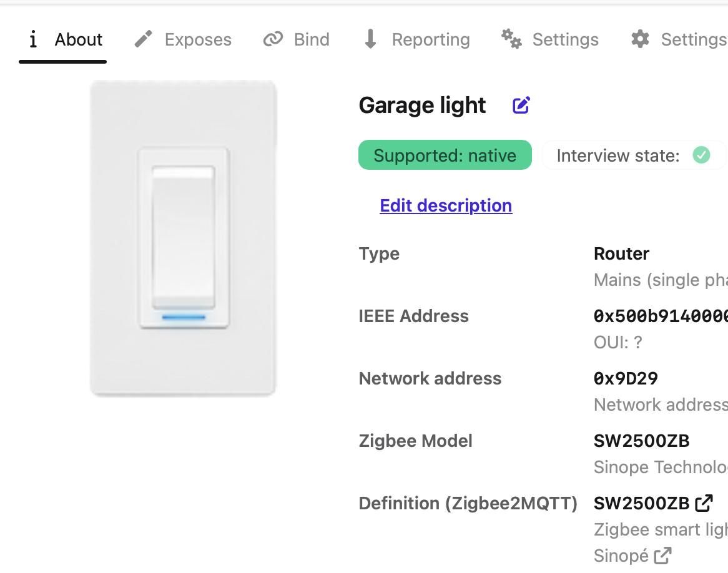The width and height of the screenshot is (728, 573).
Task: Select the SW2500ZB value beside Zigbee Model
Action: coord(642,441)
